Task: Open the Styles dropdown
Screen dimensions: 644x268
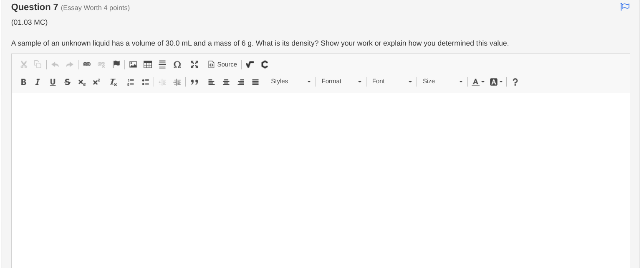Action: click(x=290, y=82)
